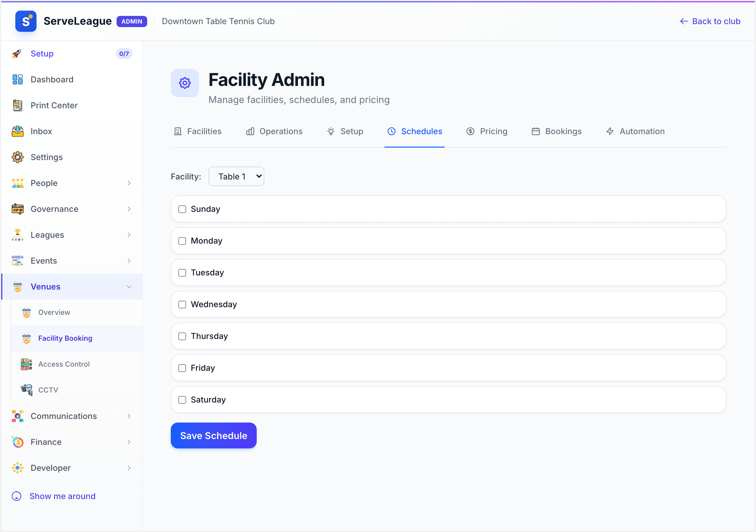Click the Events calendar icon
Screen dimensions: 756x532
click(x=17, y=261)
